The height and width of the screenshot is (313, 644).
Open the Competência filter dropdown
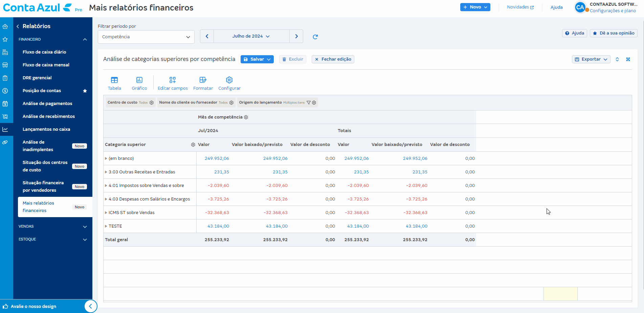point(146,37)
